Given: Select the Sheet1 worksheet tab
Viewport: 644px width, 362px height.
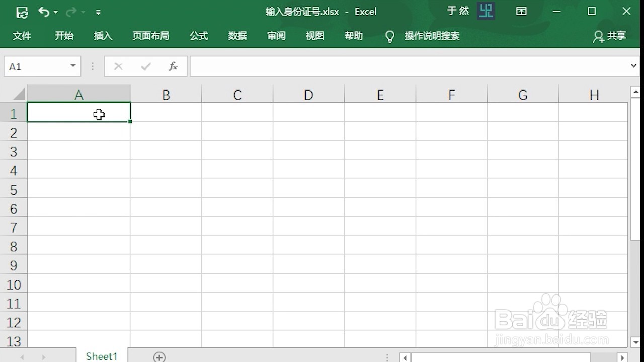Looking at the screenshot, I should pos(101,356).
